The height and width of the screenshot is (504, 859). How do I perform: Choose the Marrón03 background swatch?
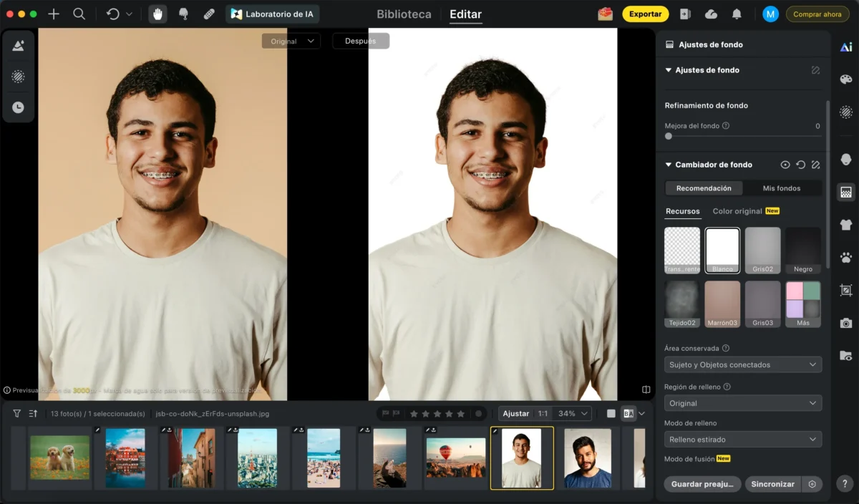click(722, 304)
